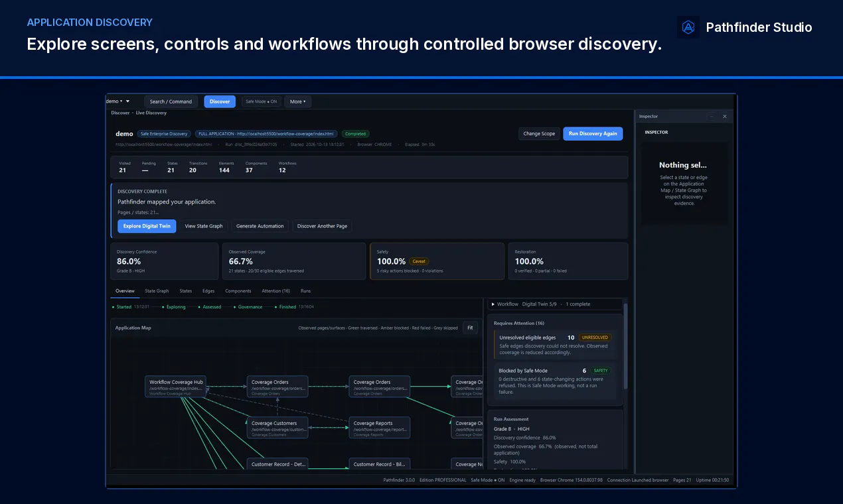Click the Discovery Confidence 86.0% card

point(164,261)
